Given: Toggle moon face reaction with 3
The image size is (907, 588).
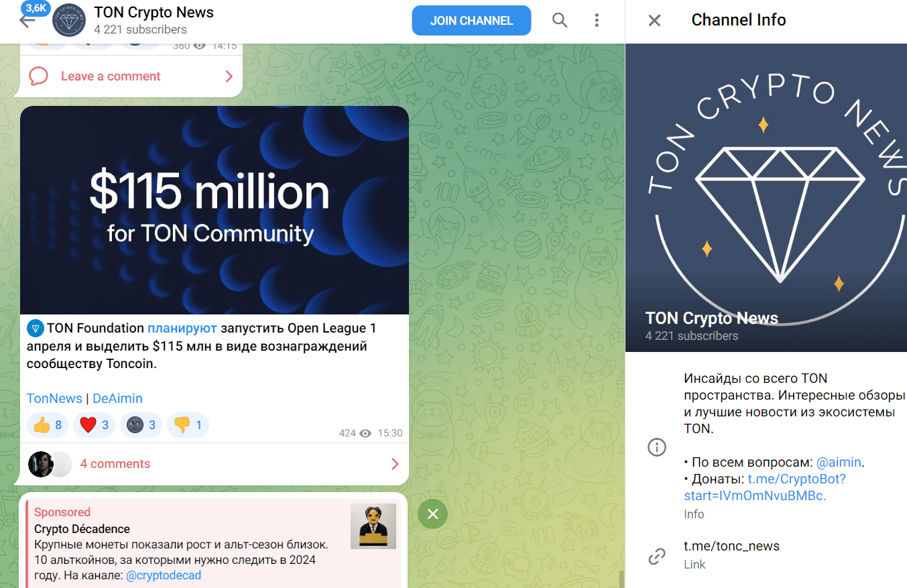Looking at the screenshot, I should click(141, 425).
